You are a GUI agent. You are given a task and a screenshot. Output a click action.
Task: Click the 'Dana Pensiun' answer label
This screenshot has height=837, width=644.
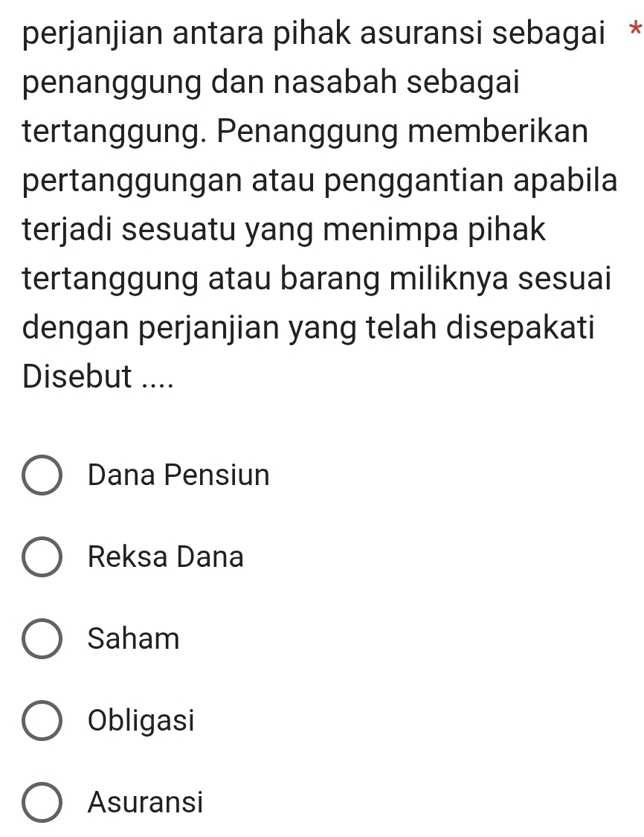[x=178, y=475]
